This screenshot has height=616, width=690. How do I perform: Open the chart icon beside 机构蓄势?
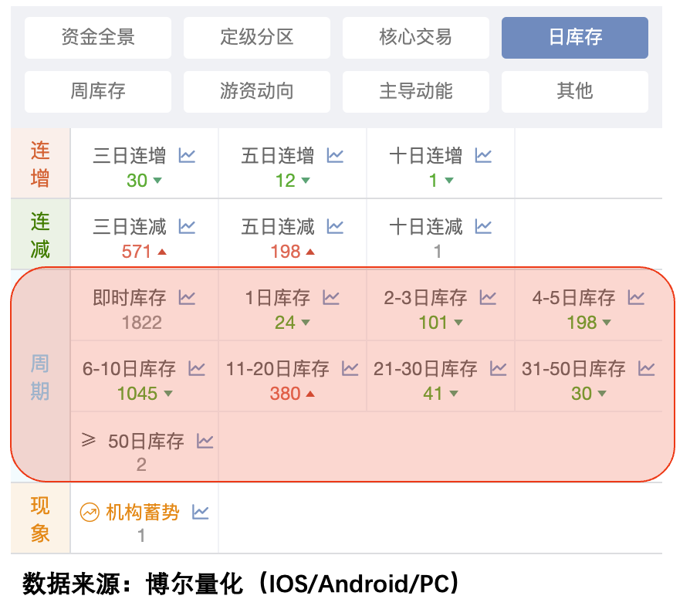(201, 512)
